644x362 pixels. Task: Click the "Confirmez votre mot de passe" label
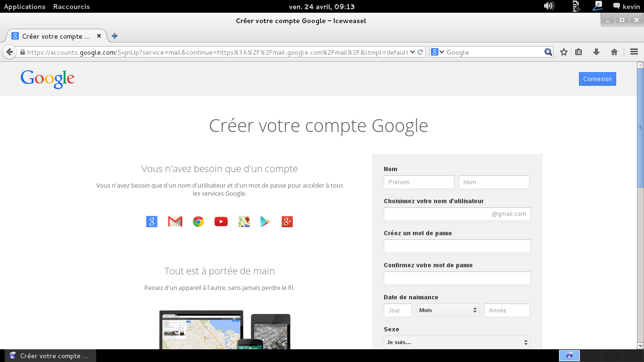coord(428,265)
